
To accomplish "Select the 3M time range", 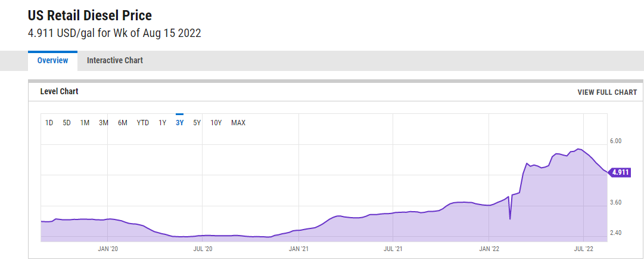I will coord(104,122).
